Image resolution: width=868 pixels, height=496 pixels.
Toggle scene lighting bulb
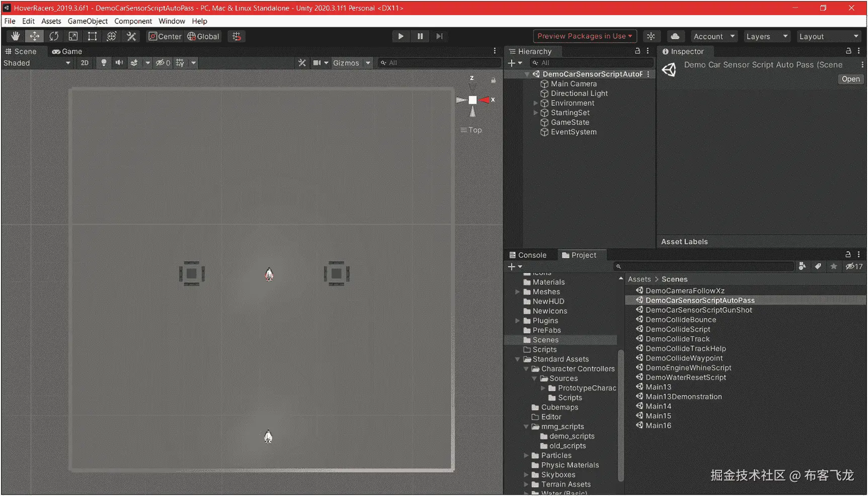[x=104, y=63]
